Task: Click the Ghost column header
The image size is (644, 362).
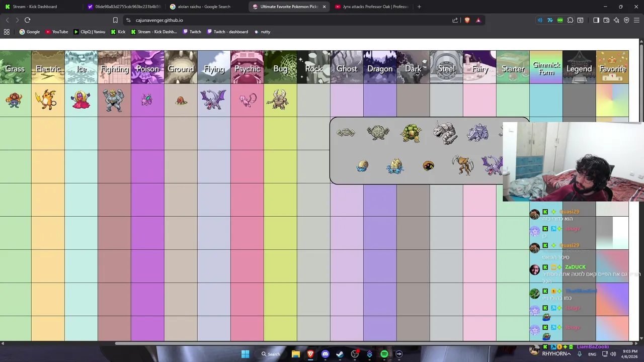Action: [347, 67]
